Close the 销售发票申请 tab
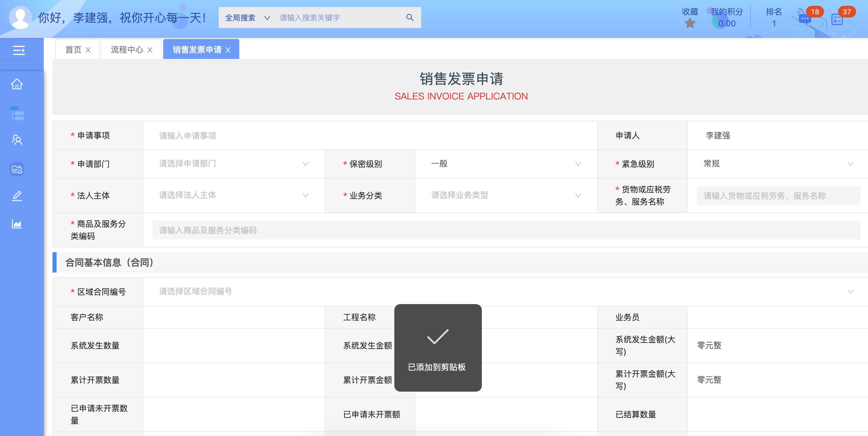This screenshot has height=436, width=868. click(228, 50)
